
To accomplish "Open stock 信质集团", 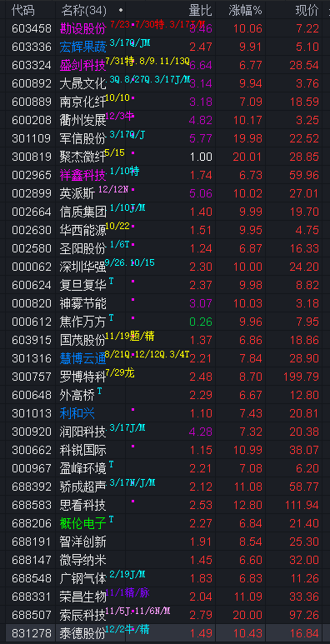I will click(83, 212).
